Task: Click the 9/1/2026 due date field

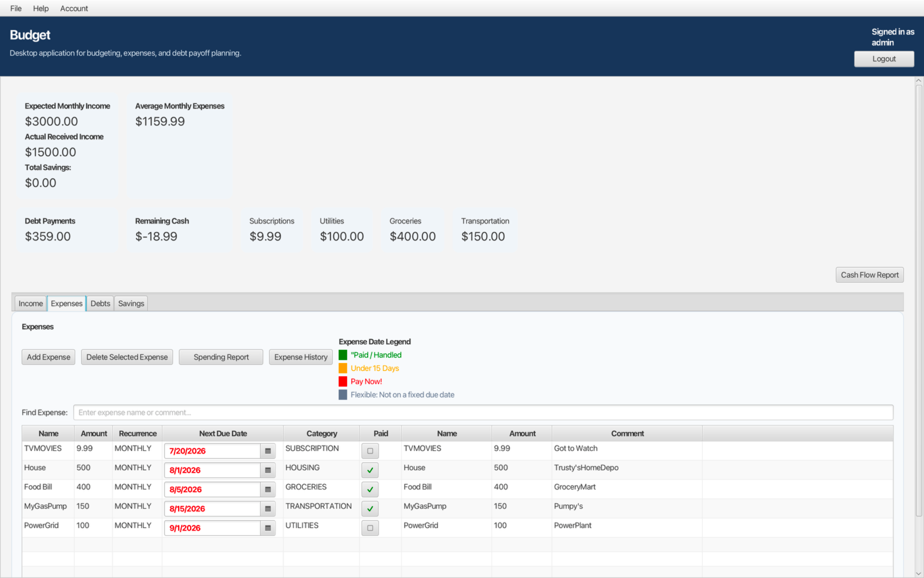Action: pyautogui.click(x=213, y=528)
